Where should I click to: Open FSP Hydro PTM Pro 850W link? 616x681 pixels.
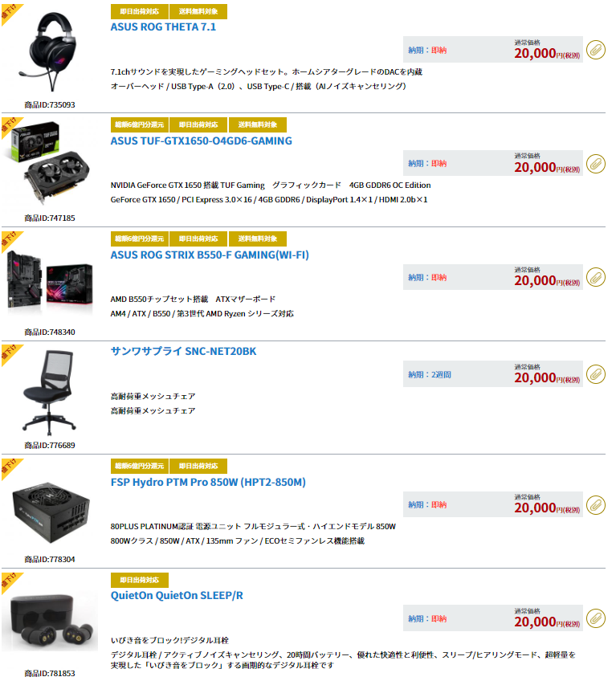208,482
